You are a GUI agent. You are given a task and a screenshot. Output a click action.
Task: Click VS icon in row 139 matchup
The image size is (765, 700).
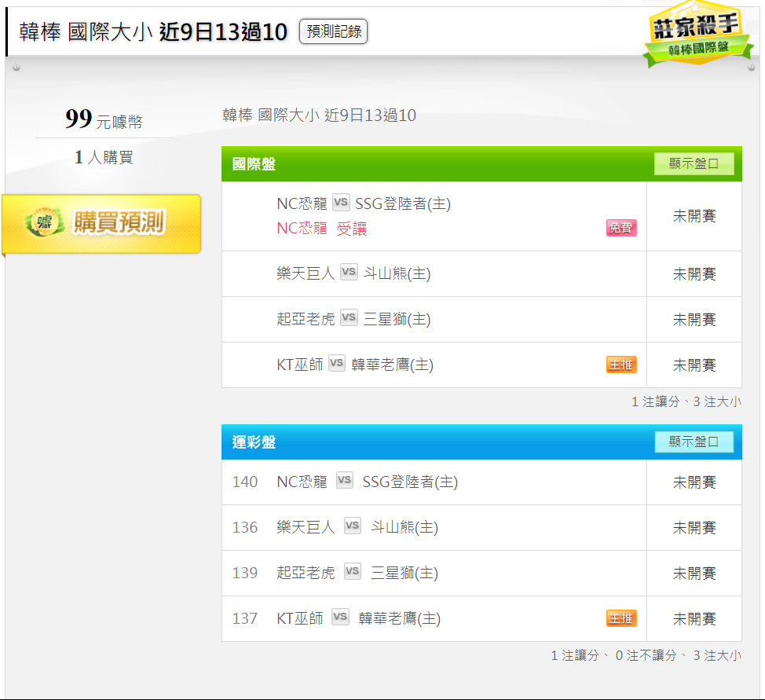(352, 571)
